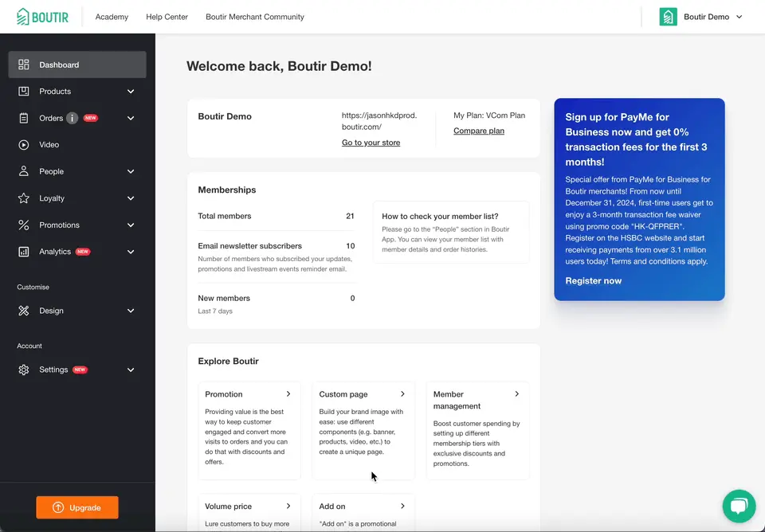Image resolution: width=765 pixels, height=532 pixels.
Task: Click the Analytics chart icon in sidebar
Action: click(x=23, y=252)
